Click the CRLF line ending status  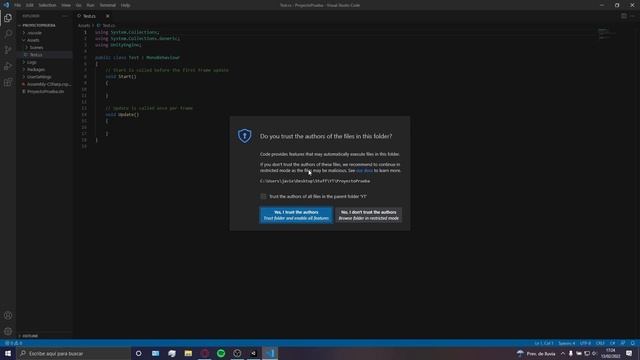pos(600,343)
